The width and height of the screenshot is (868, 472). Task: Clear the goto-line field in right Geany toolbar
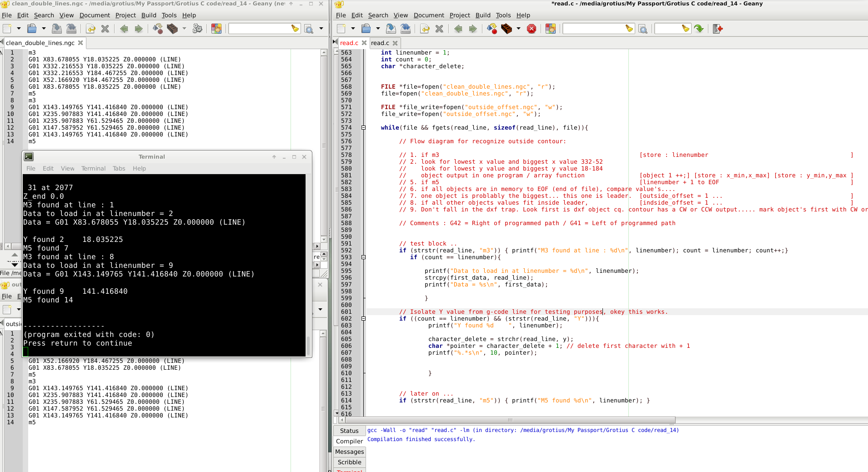[x=686, y=29]
